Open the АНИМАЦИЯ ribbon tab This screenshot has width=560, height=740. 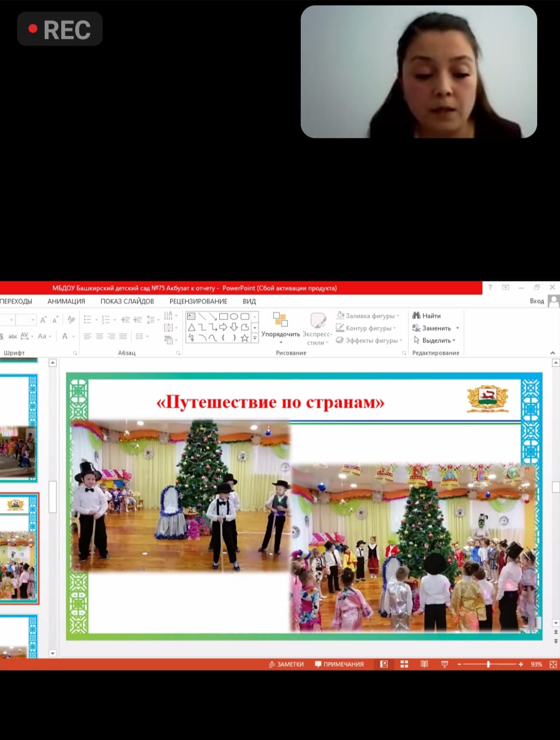tap(66, 301)
